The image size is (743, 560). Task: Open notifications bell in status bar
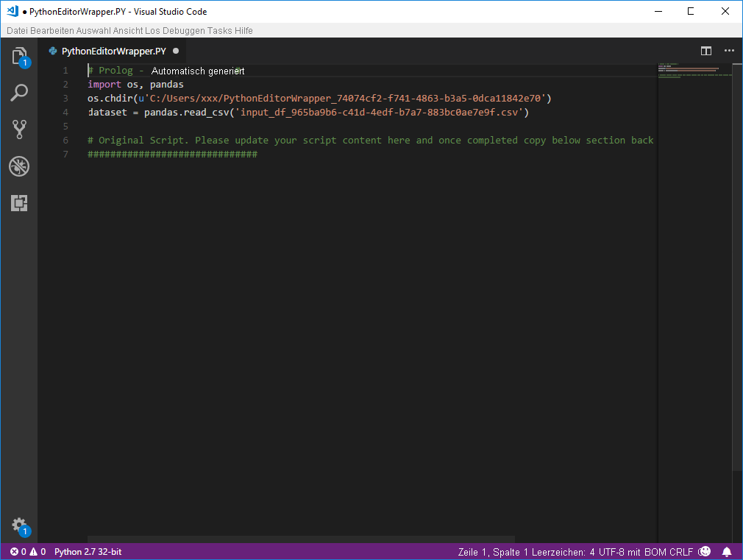click(x=726, y=551)
